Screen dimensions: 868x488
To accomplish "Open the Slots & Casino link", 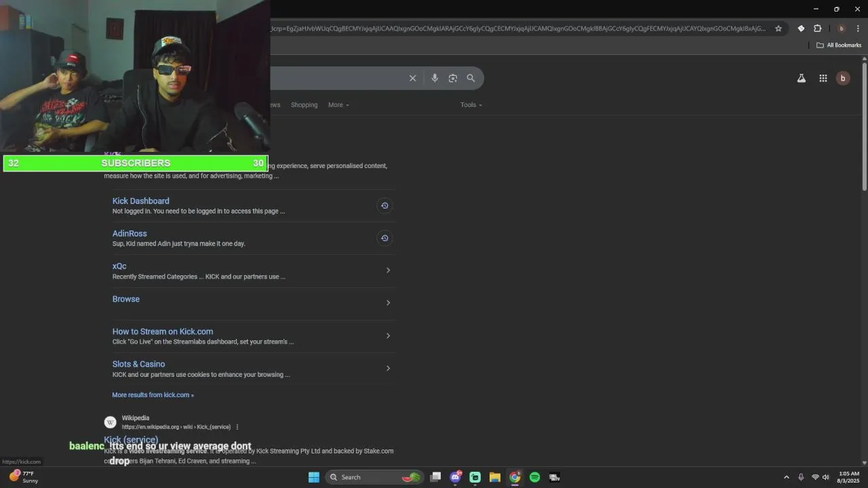I will tap(138, 364).
